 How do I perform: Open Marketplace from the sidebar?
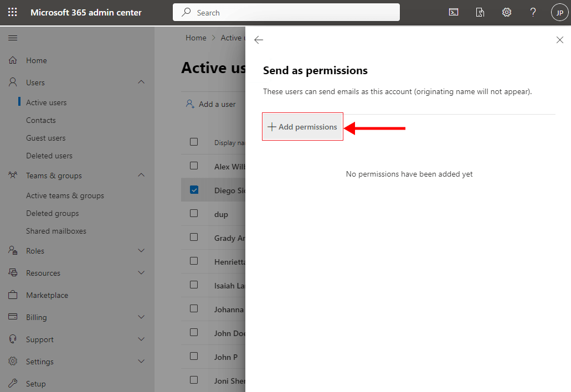pyautogui.click(x=47, y=295)
